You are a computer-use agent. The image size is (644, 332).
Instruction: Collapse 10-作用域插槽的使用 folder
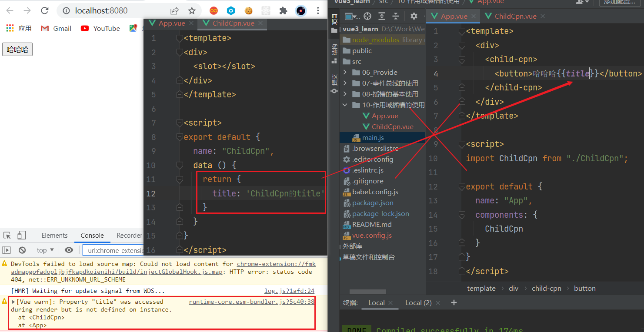345,105
